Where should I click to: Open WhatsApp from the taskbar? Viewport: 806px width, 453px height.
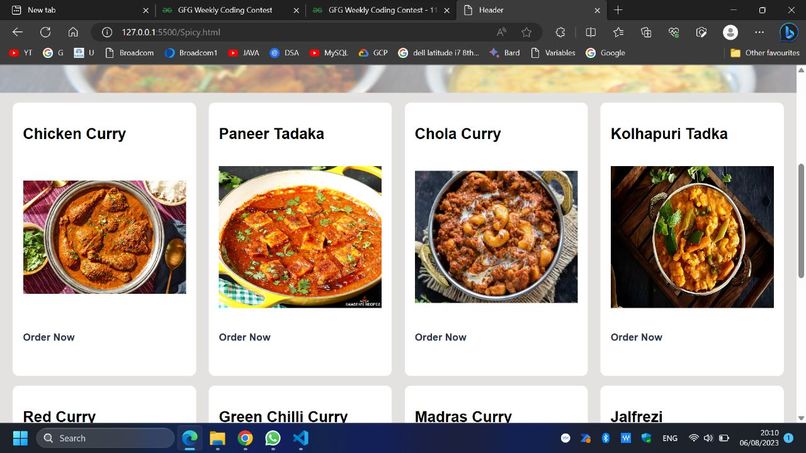tap(273, 438)
